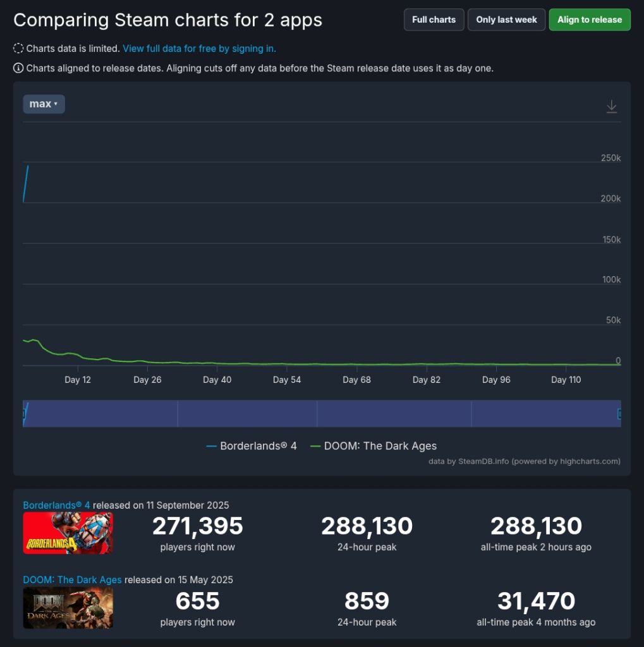
Task: Toggle Align to release button
Action: click(x=590, y=20)
